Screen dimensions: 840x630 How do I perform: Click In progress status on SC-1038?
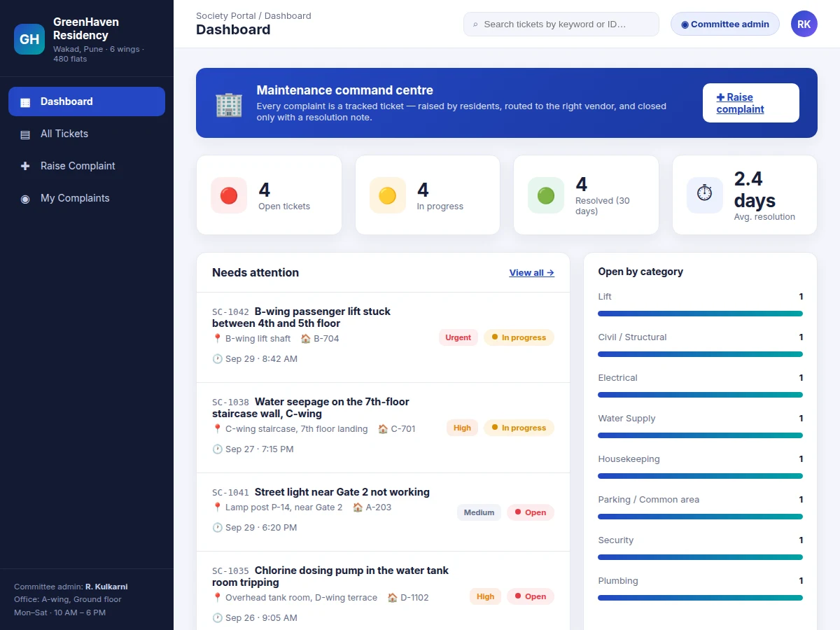(519, 428)
